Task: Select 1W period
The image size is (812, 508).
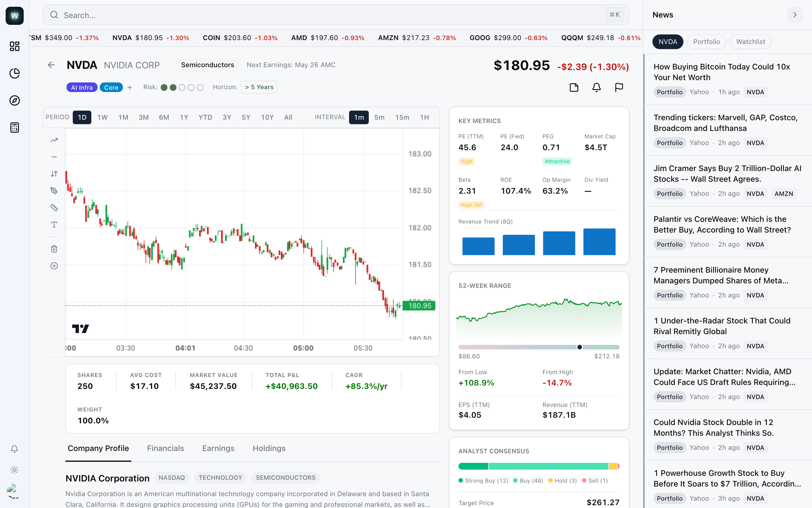Action: [102, 117]
